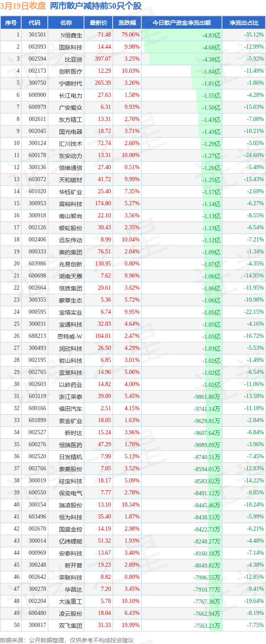This screenshot has height=644, width=266.
Task: Click the 今日散户资金净流出额 column header
Action: click(x=182, y=23)
